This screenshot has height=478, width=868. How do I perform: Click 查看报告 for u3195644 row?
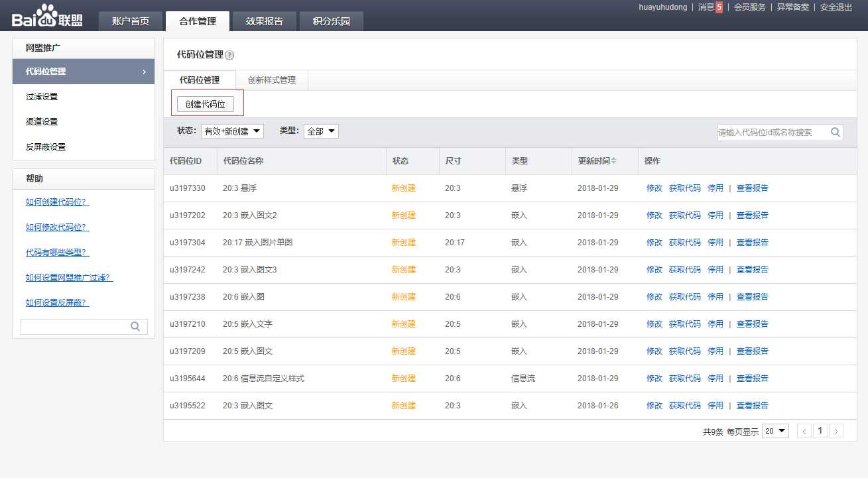pos(753,379)
